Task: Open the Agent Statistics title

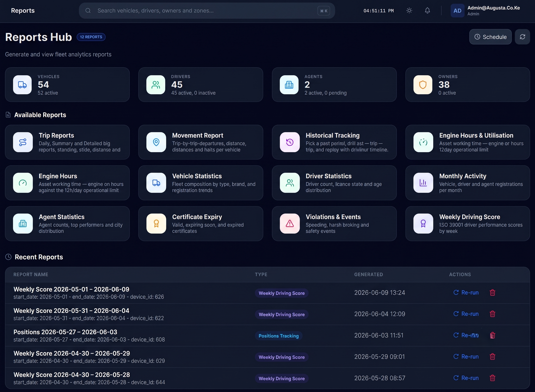Action: click(x=62, y=217)
